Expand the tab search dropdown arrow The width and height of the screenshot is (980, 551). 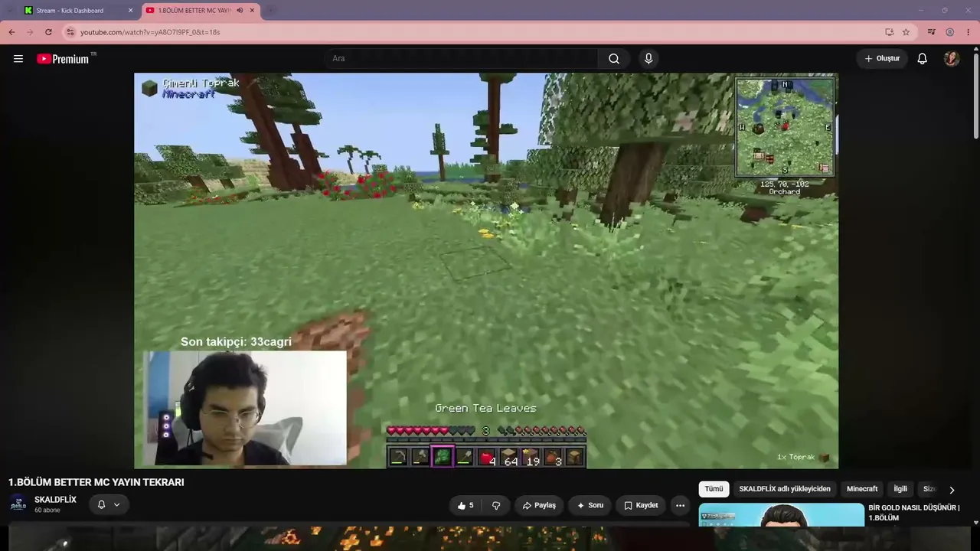pyautogui.click(x=9, y=11)
